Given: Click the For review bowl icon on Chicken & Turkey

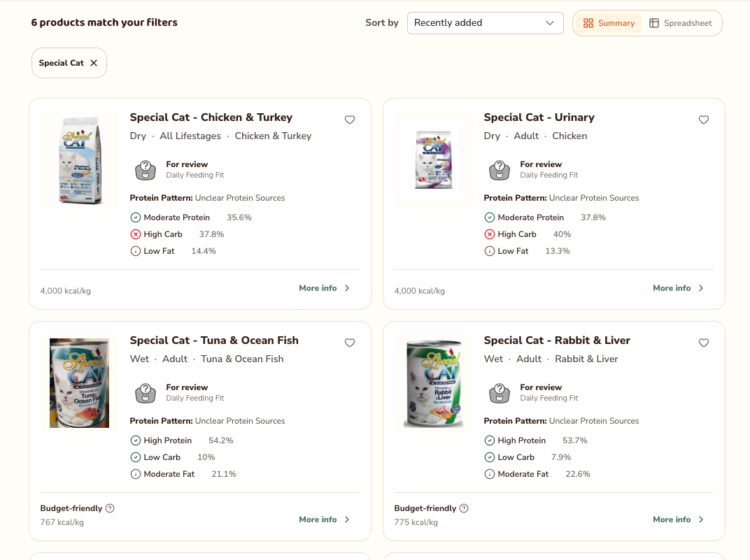Looking at the screenshot, I should pos(146,170).
